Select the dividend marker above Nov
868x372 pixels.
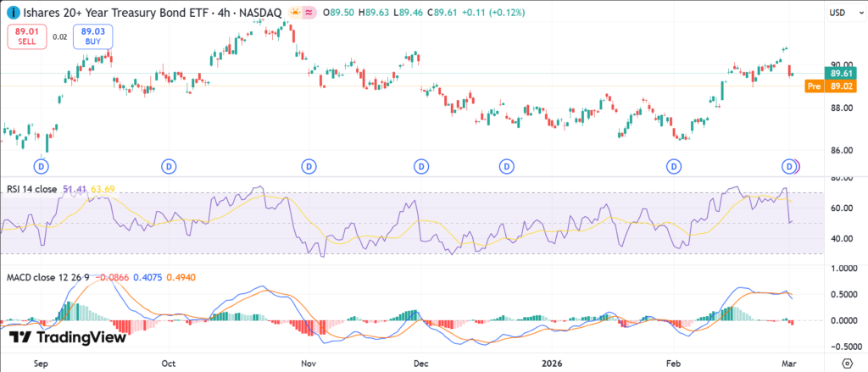click(x=309, y=165)
